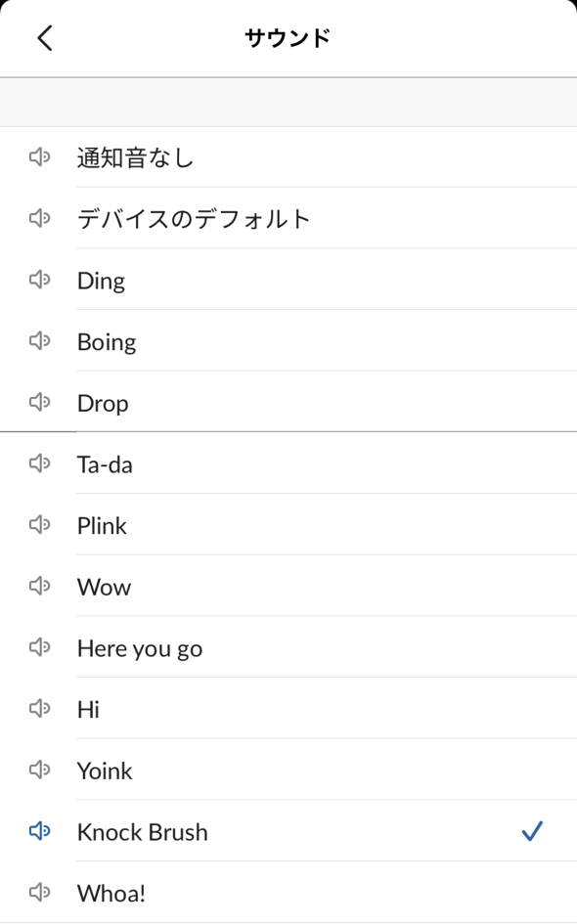
Task: Pick the Here you go sound
Action: click(x=288, y=647)
